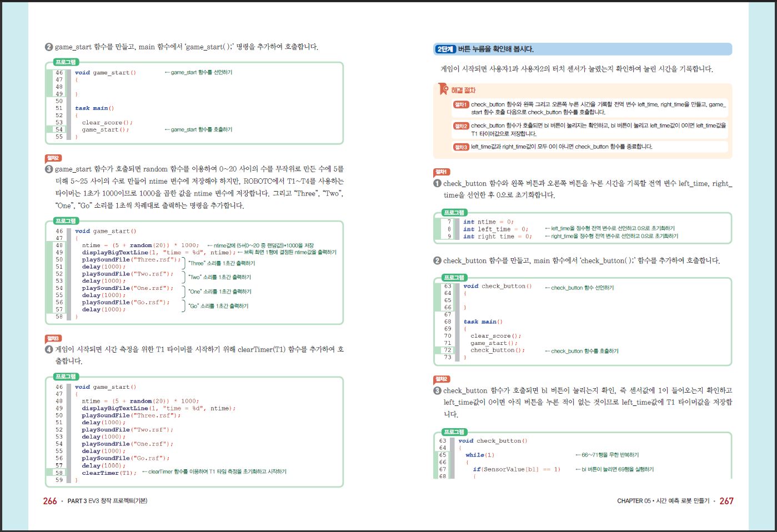Click the 해결 절차 heading text
777x532 pixels.
click(463, 90)
